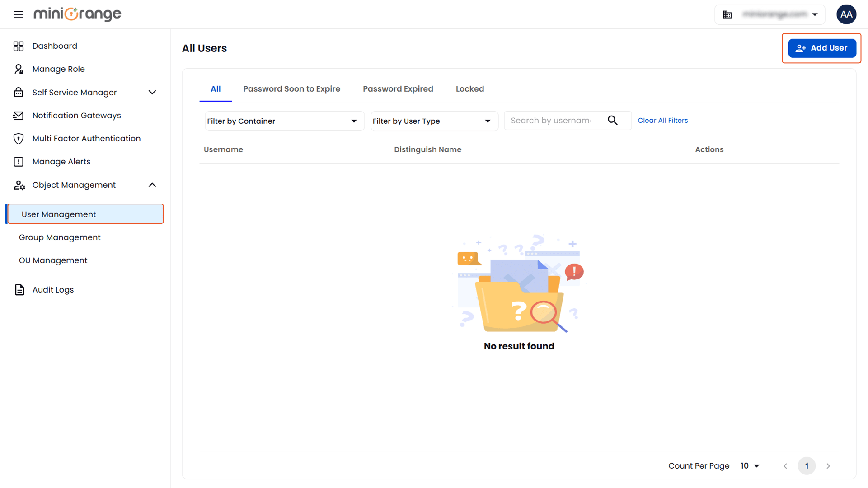Screen dimensions: 868x488
Task: Select the Dashboard sidebar icon
Action: (x=19, y=46)
